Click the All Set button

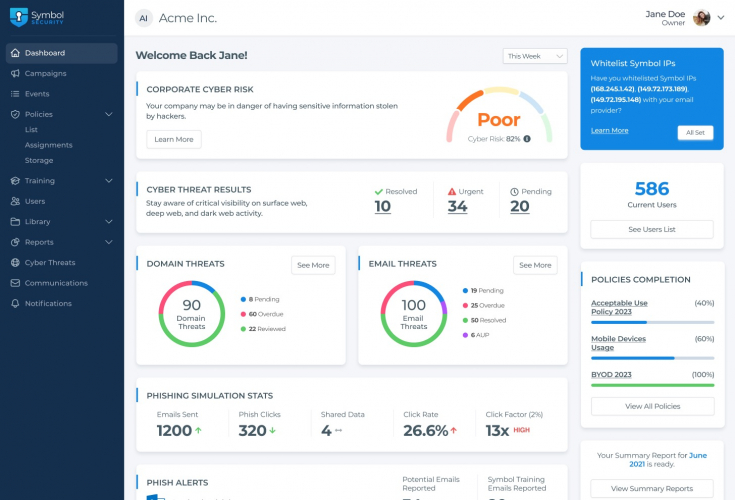click(x=695, y=133)
